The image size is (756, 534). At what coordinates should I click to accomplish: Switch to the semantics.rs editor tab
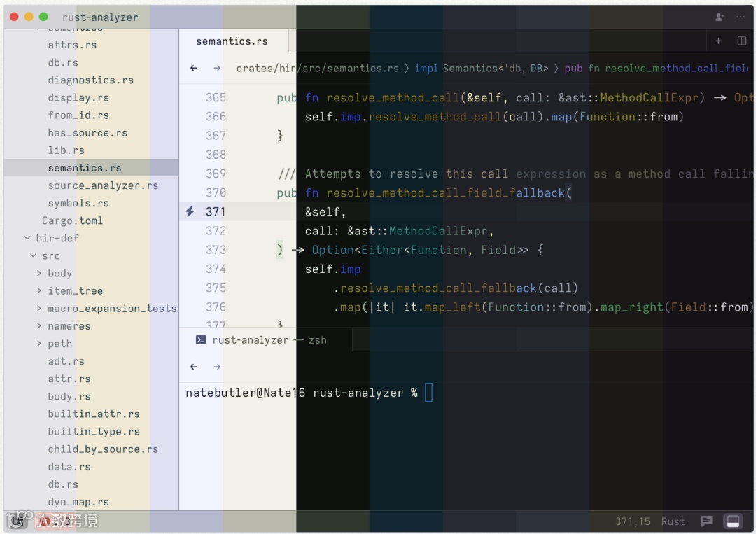click(234, 41)
